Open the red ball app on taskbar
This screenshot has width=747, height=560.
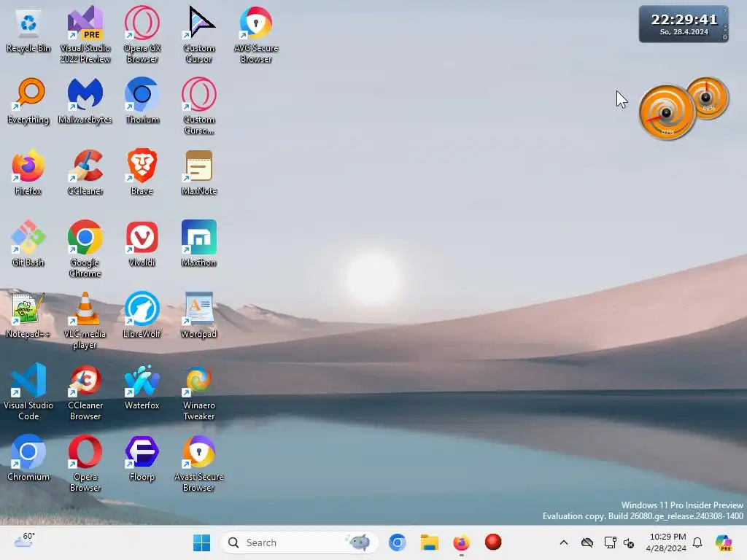(x=493, y=542)
